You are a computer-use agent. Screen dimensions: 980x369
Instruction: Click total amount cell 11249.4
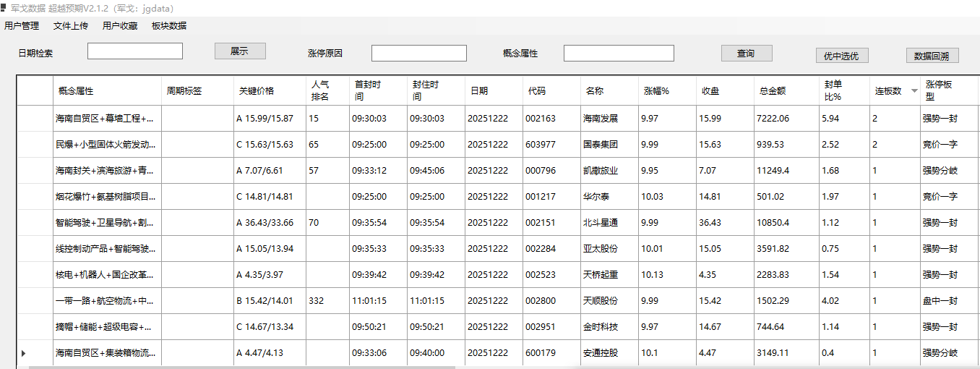(786, 171)
